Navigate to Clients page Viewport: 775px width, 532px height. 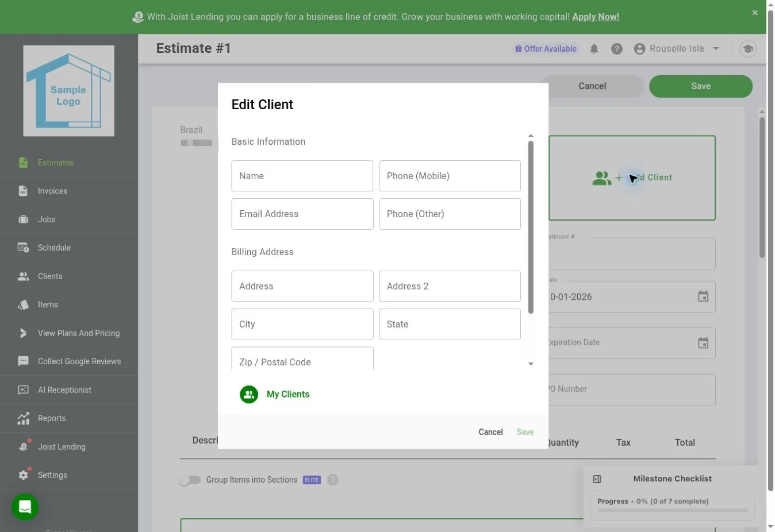69,276
